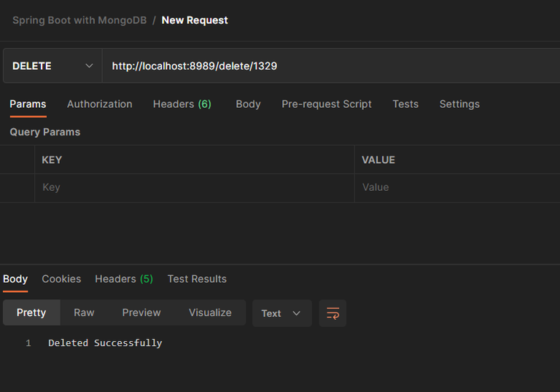Select the response Body tab

15,279
